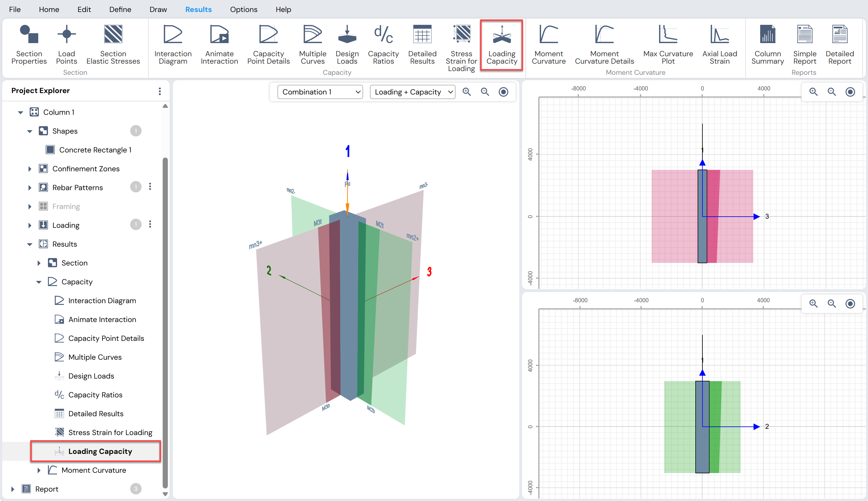Zoom in on the 3D view
This screenshot has height=501, width=868.
[x=466, y=92]
